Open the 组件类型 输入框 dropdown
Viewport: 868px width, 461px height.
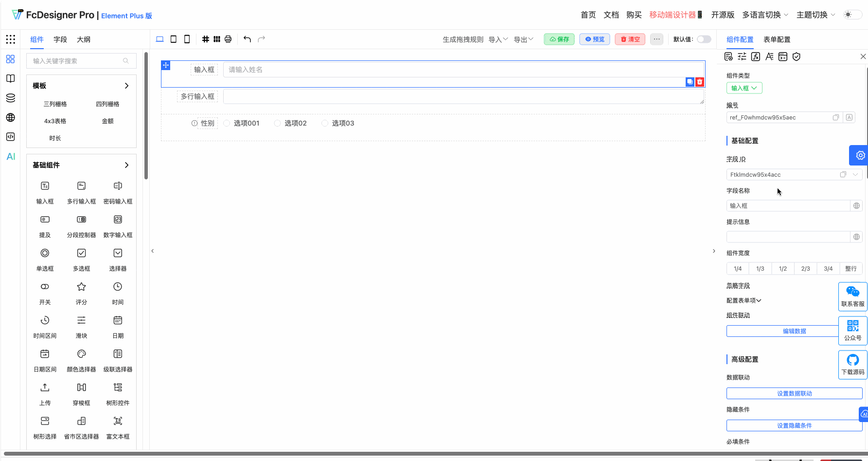tap(744, 88)
